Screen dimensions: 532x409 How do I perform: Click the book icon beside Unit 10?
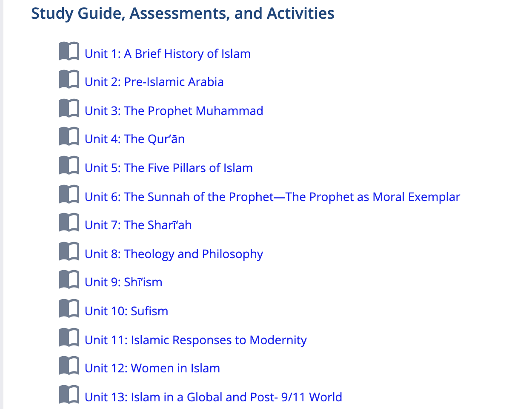click(x=69, y=308)
